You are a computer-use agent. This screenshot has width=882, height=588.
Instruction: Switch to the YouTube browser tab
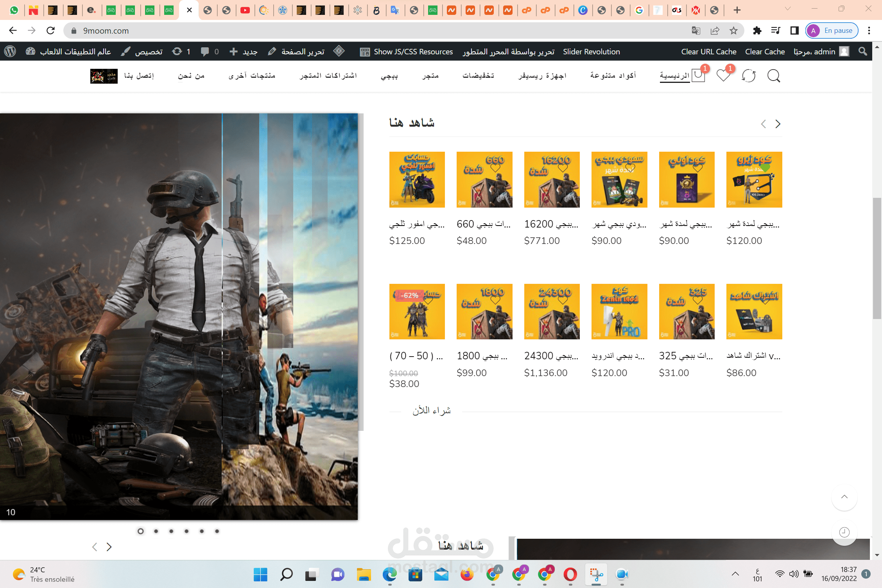click(245, 10)
